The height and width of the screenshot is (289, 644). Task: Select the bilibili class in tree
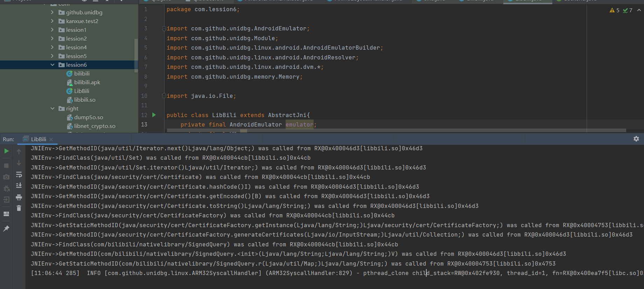tap(82, 73)
